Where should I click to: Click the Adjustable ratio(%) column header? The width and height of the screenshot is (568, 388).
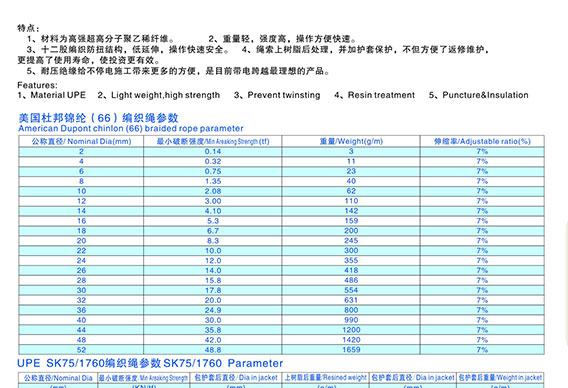point(482,141)
